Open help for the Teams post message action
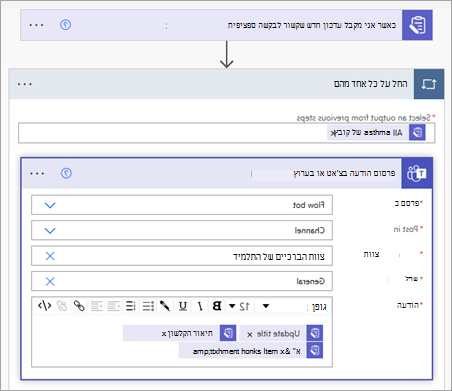The image size is (452, 391). pos(66,173)
